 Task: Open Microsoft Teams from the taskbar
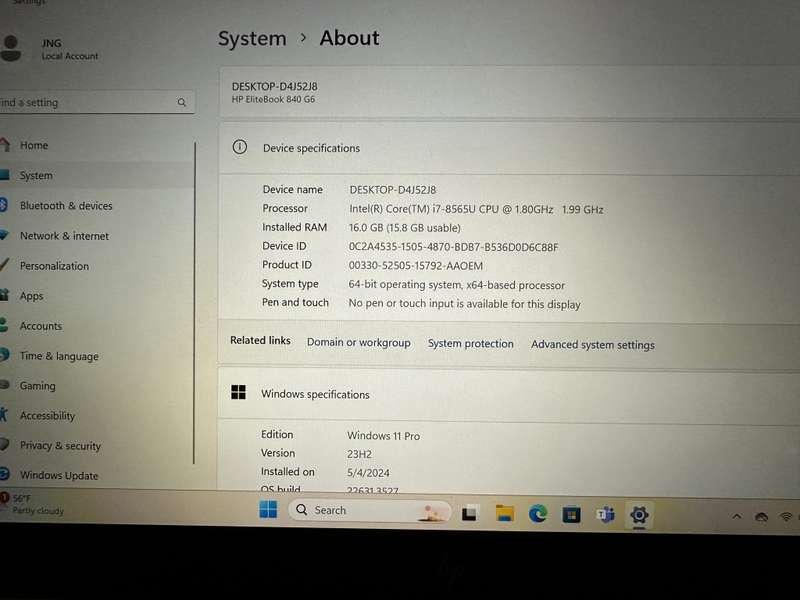(605, 515)
